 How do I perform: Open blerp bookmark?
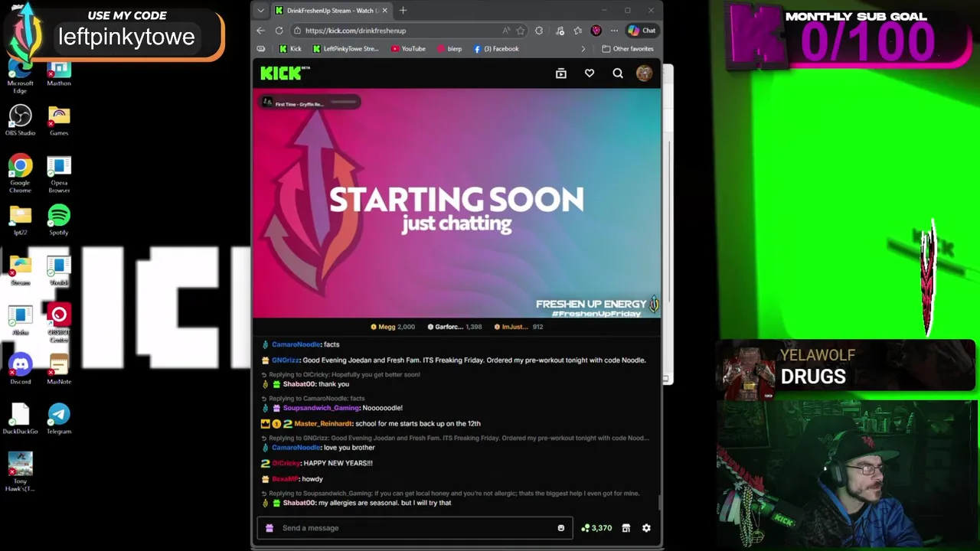pos(449,49)
